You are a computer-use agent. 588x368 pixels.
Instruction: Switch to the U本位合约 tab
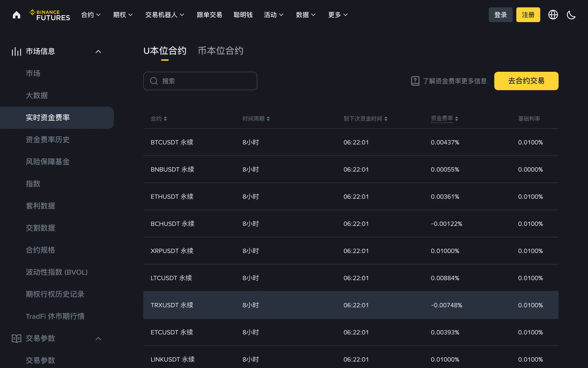[165, 51]
